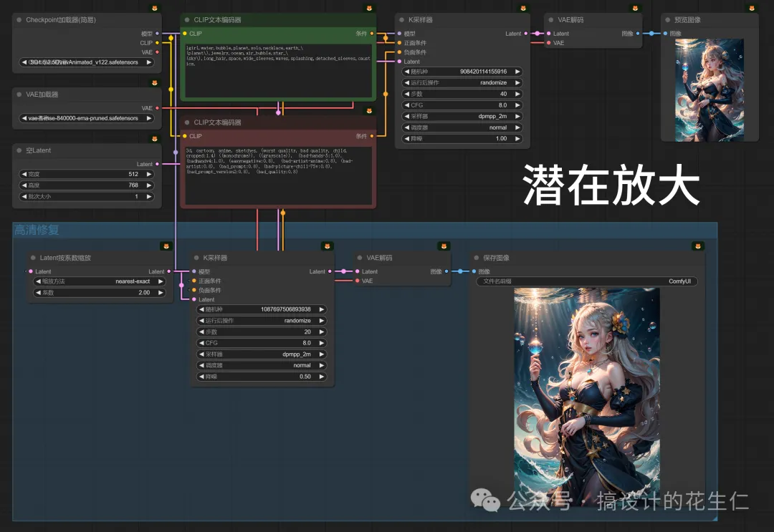Collapse the Checkpoint加载器(简易) node via its title dot
This screenshot has width=774, height=532.
coord(19,20)
